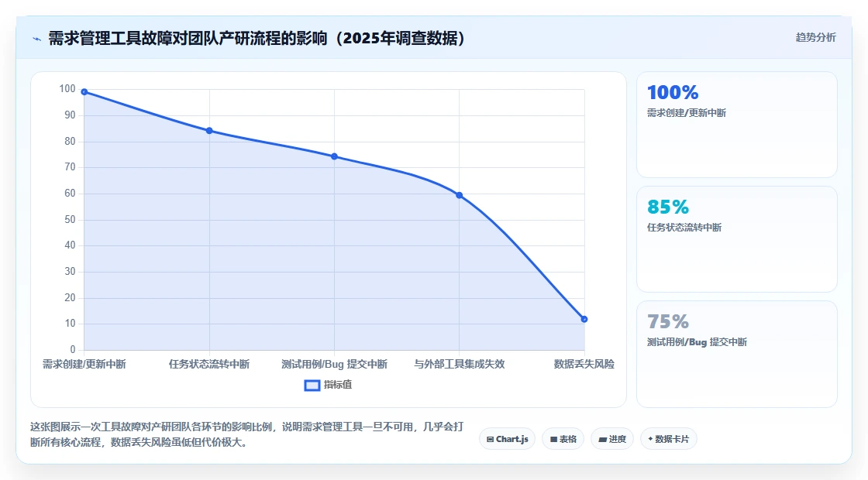This screenshot has width=868, height=480.
Task: Click the lightning icon beside the title
Action: (x=37, y=39)
